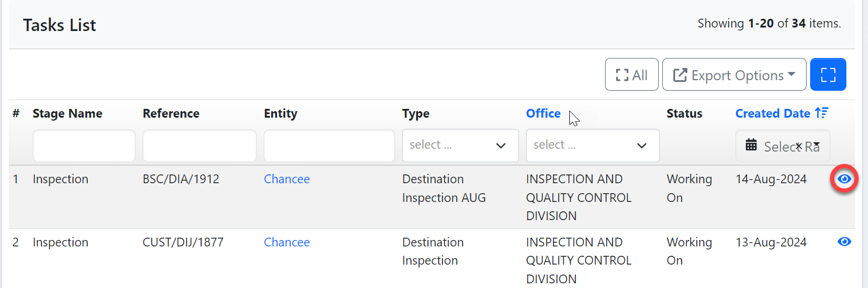Image resolution: width=868 pixels, height=288 pixels.
Task: Sort the table by Created Date header
Action: (x=772, y=114)
